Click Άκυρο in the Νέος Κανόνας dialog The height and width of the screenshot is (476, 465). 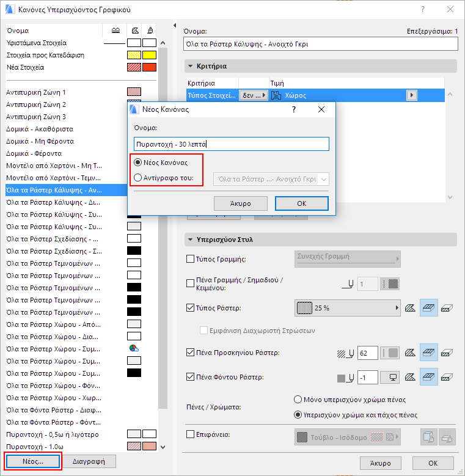(240, 203)
